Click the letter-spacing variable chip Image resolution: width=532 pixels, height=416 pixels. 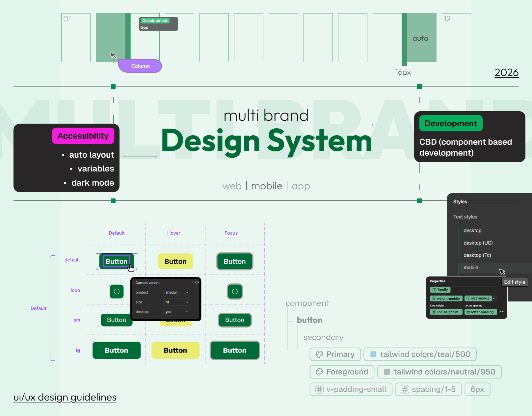[480, 312]
